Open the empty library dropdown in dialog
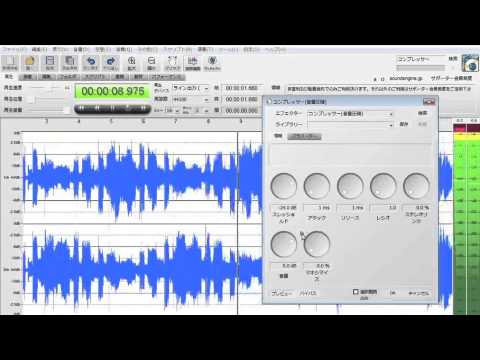 [350, 125]
